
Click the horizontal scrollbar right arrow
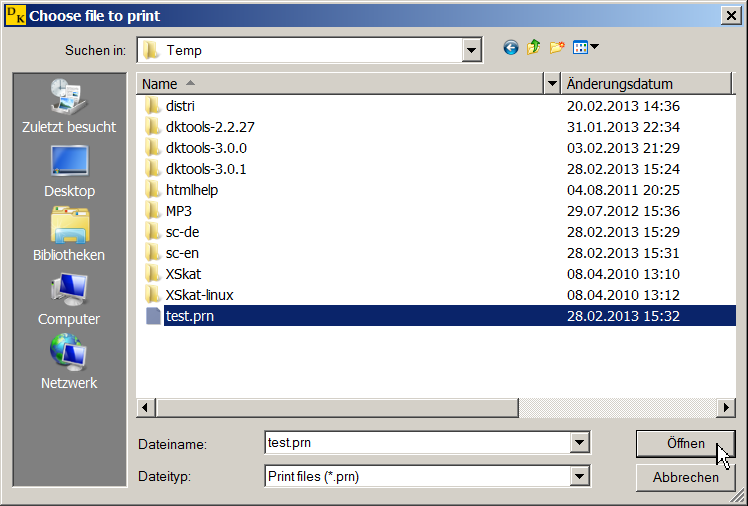click(727, 407)
